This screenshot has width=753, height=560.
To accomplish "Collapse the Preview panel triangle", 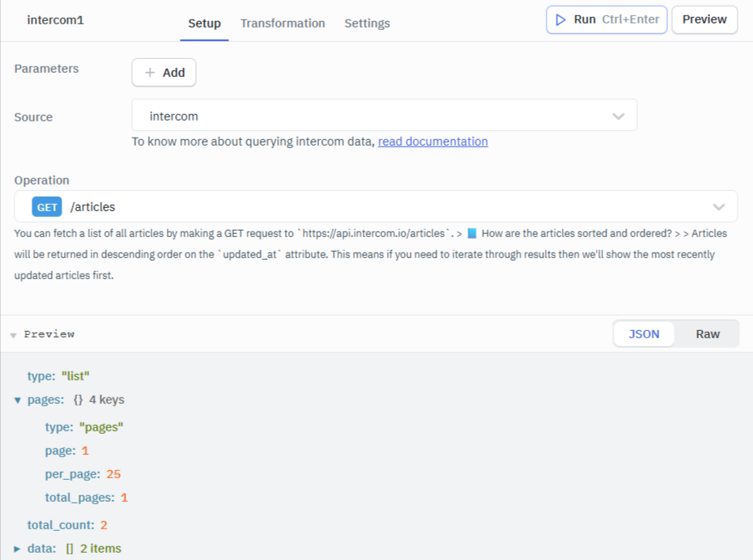I will 14,335.
